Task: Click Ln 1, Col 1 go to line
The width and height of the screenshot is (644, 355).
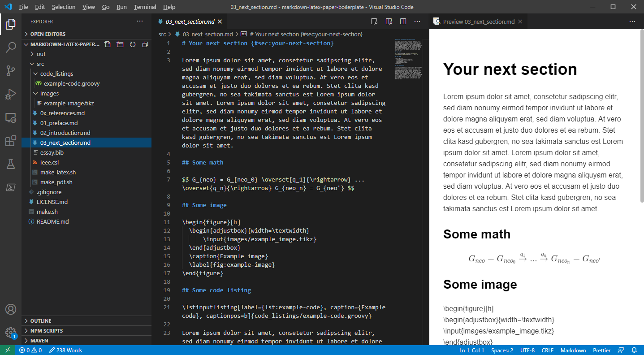Action: pyautogui.click(x=471, y=350)
